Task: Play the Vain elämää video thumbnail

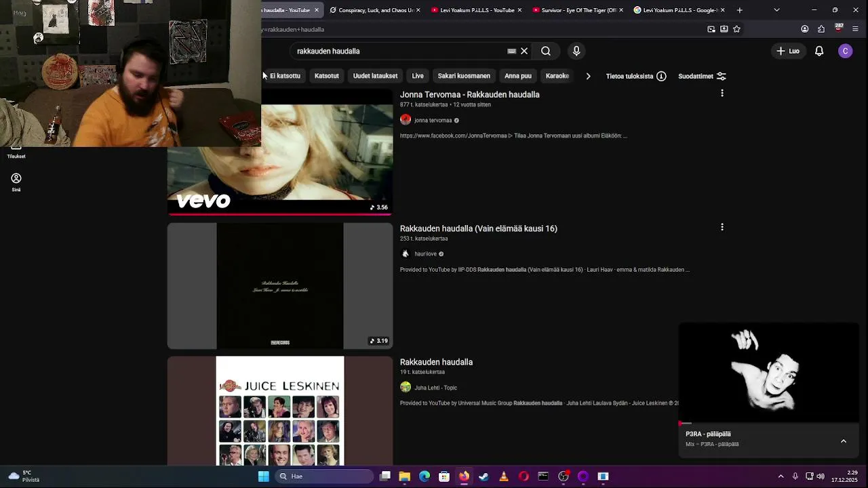Action: [280, 286]
